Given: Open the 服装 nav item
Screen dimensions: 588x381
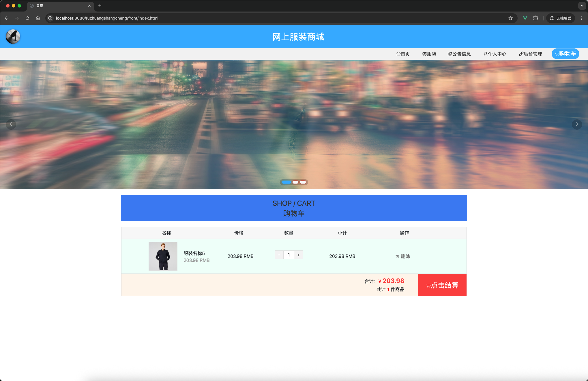Looking at the screenshot, I should [x=429, y=54].
